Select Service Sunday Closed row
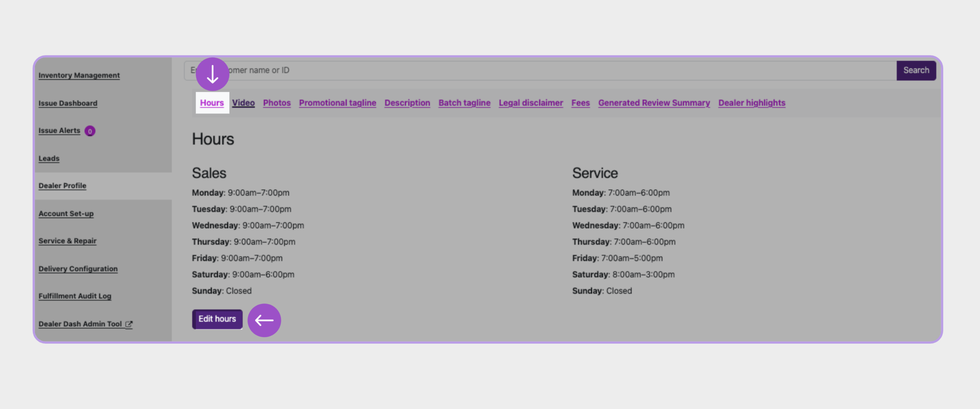This screenshot has width=980, height=409. pyautogui.click(x=602, y=291)
